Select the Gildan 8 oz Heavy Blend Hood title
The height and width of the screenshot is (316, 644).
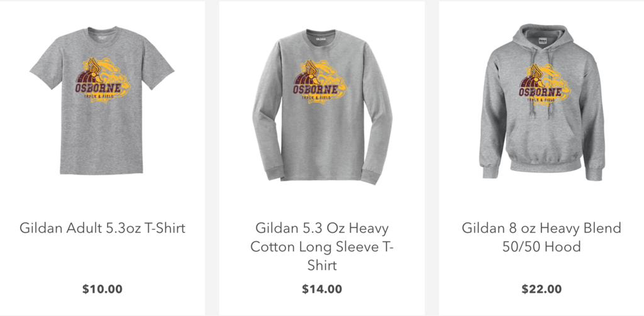pyautogui.click(x=541, y=237)
